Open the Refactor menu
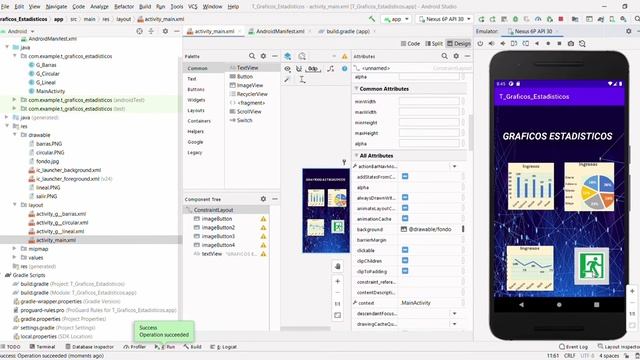This screenshot has width=640, height=360. tap(124, 7)
